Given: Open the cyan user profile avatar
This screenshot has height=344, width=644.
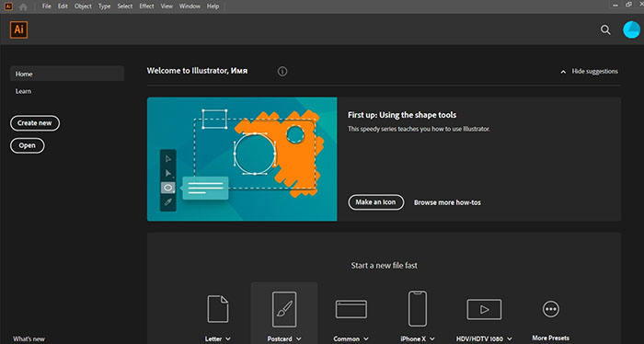Looking at the screenshot, I should coord(631,30).
